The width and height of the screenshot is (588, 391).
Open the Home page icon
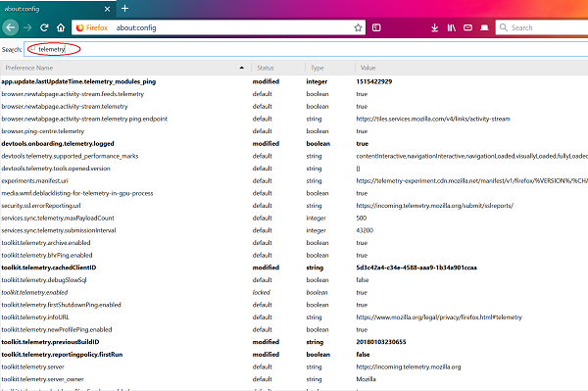[x=61, y=27]
